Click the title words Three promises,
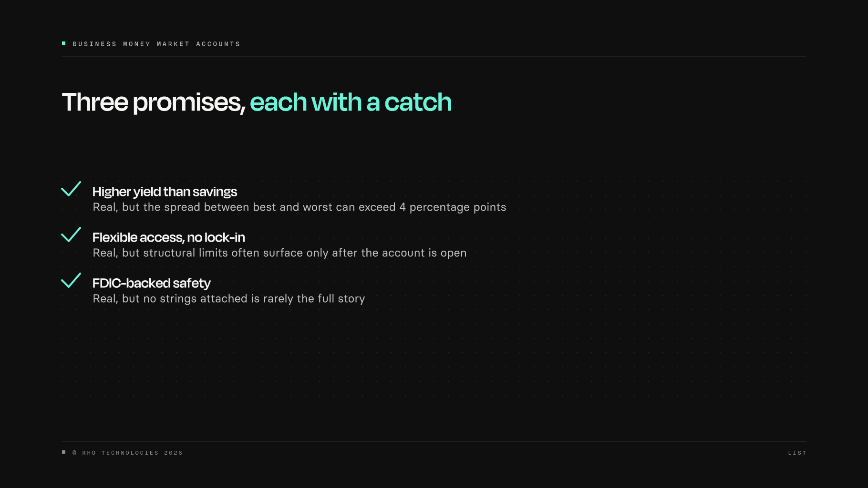 coord(154,102)
